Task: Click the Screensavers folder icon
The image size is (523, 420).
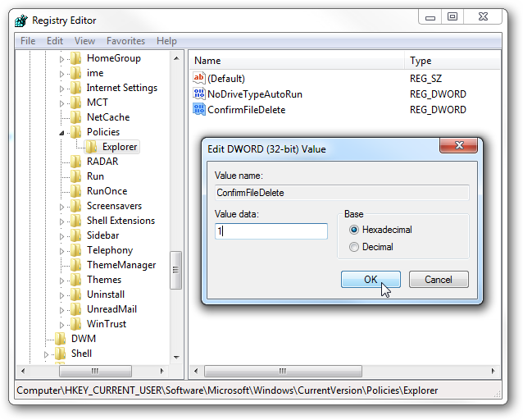Action: 76,206
